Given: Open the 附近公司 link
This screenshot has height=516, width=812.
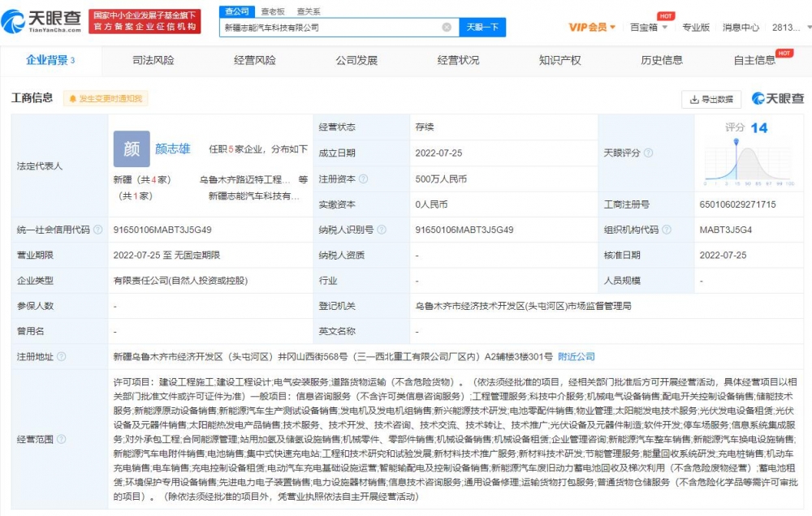Looking at the screenshot, I should (577, 356).
